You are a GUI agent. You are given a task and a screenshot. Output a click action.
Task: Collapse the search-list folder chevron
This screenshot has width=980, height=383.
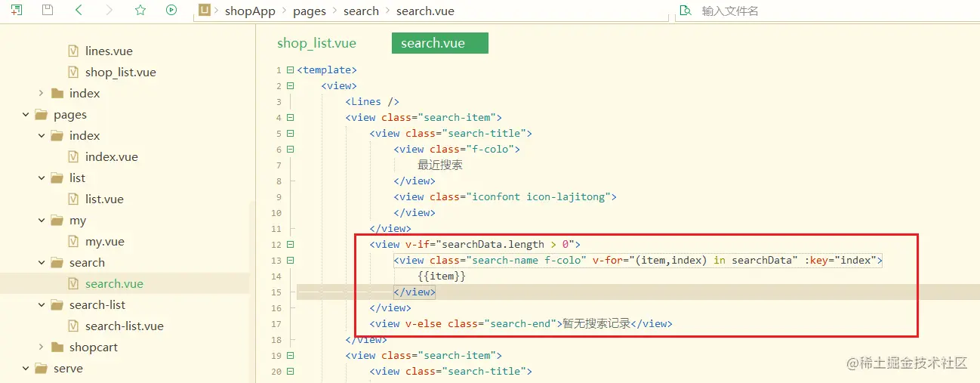click(42, 305)
